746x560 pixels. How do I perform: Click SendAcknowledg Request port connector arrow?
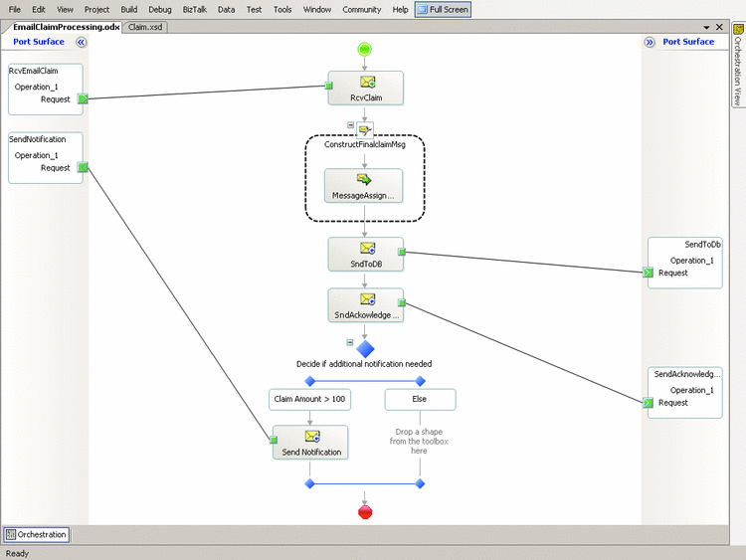(648, 403)
